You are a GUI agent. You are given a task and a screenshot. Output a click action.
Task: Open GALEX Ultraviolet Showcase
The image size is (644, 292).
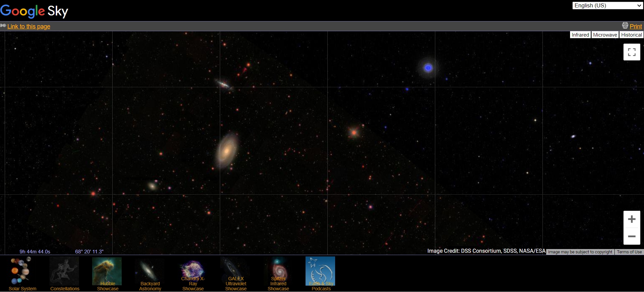point(236,274)
